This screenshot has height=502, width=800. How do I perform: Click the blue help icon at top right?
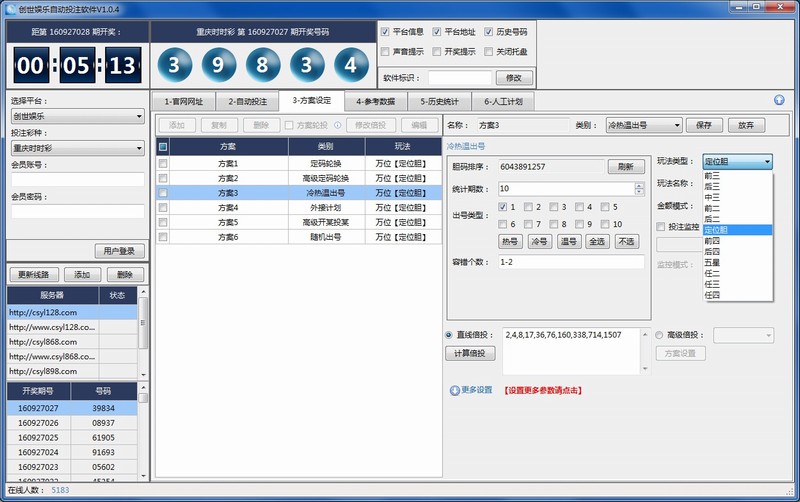[x=779, y=100]
